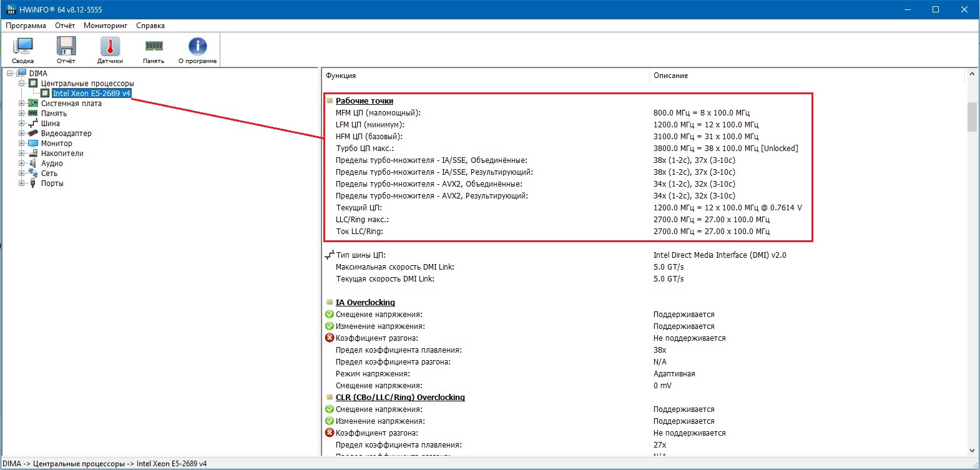Click the DIMA computer icon in tree
Image resolution: width=980 pixels, height=470 pixels.
(x=22, y=73)
